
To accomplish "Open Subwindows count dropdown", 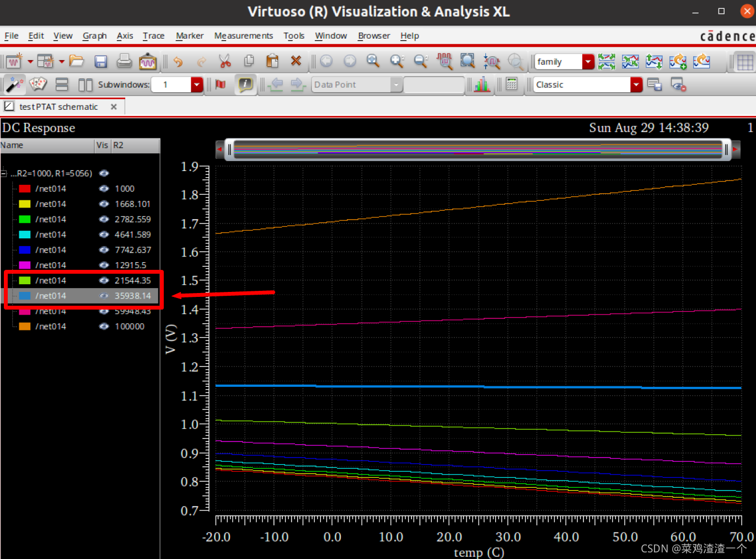I will [197, 84].
